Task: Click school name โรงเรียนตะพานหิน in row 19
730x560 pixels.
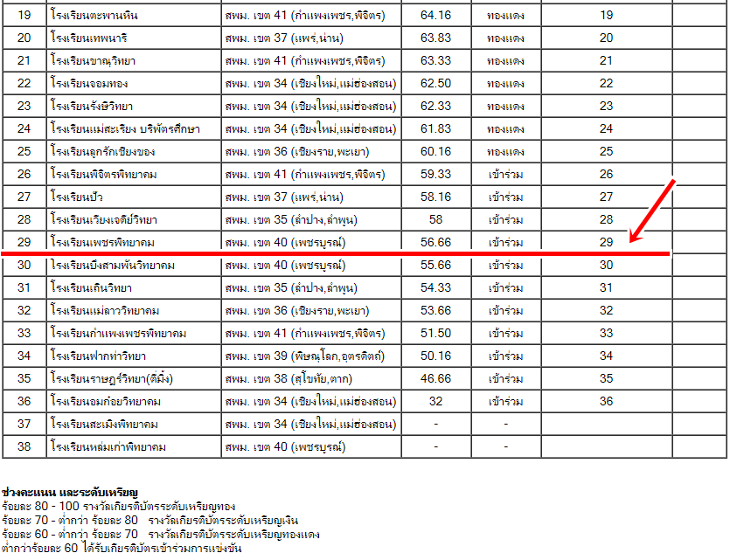Action: pyautogui.click(x=94, y=16)
